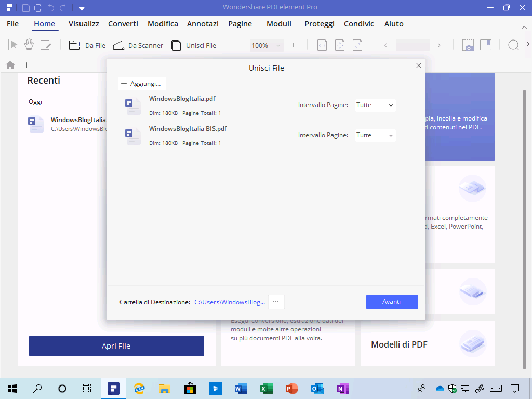Open the search magnifier in toolbar
This screenshot has width=532, height=399.
click(513, 45)
